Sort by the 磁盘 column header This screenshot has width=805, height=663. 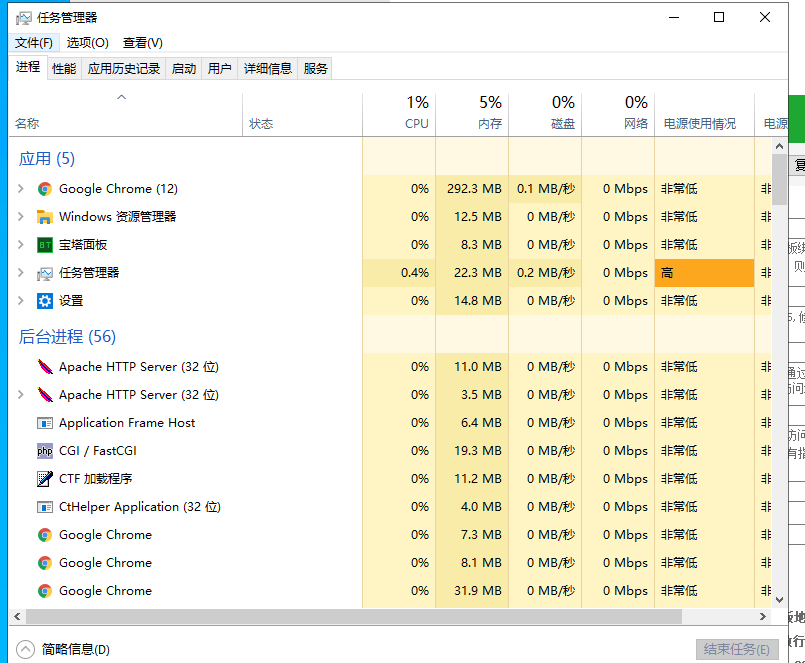coord(545,114)
